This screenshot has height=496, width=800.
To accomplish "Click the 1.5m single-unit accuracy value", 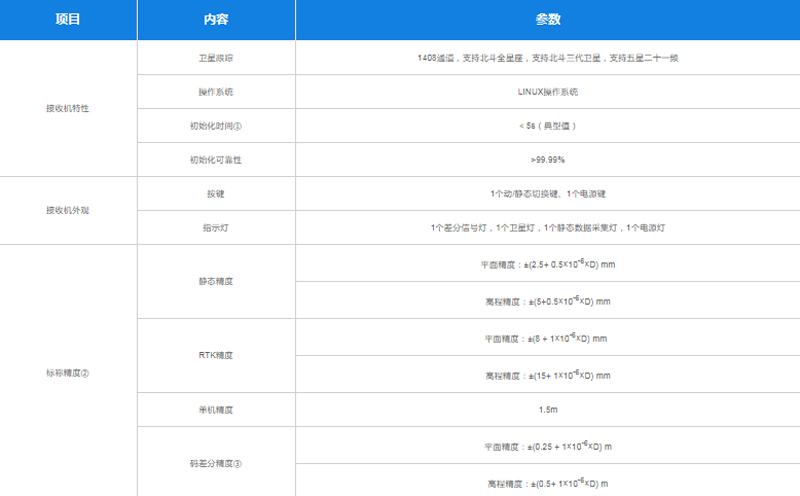I will pyautogui.click(x=547, y=410).
